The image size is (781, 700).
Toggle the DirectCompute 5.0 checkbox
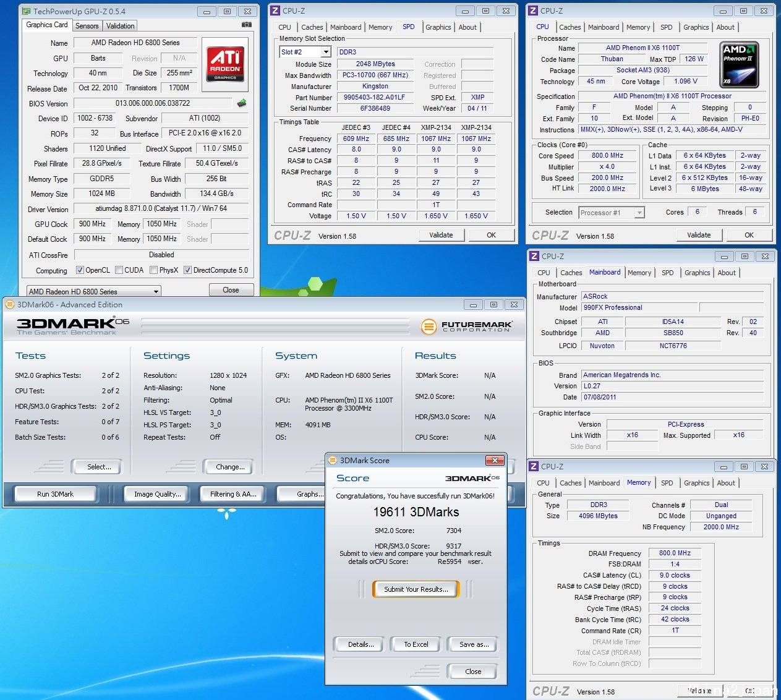click(x=187, y=270)
